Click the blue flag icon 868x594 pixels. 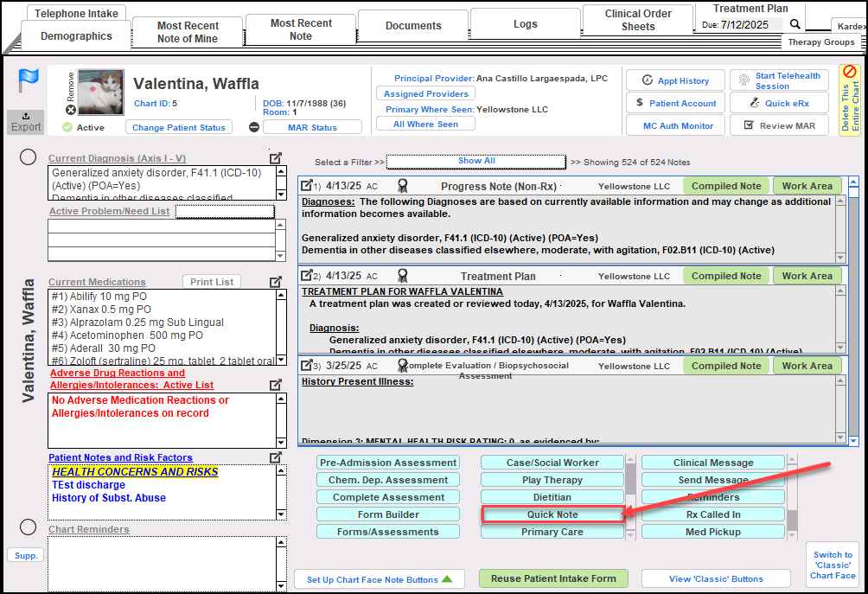[x=27, y=81]
